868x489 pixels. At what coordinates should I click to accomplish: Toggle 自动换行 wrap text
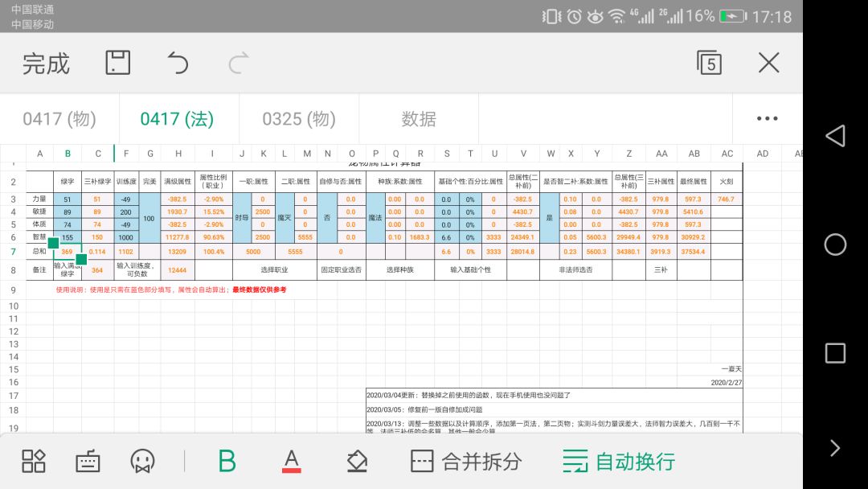point(619,461)
